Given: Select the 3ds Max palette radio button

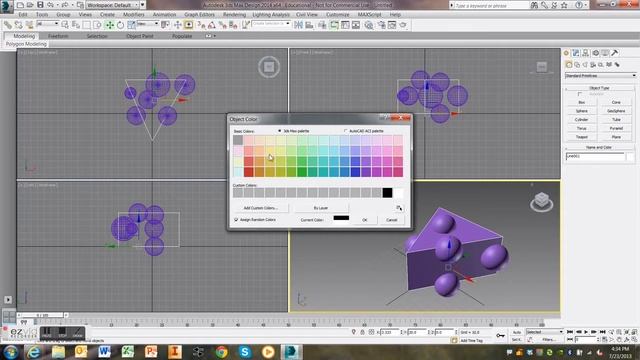Looking at the screenshot, I should pyautogui.click(x=280, y=131).
